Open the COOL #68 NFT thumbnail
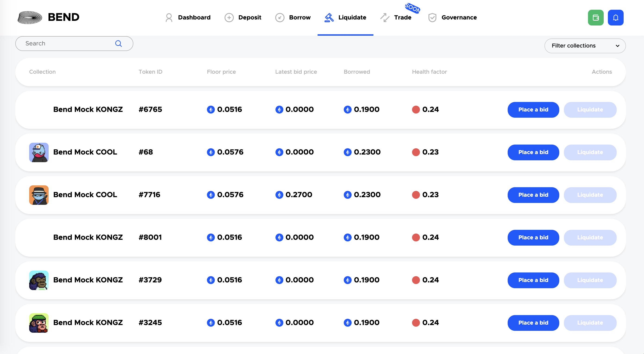This screenshot has height=354, width=644. 39,152
